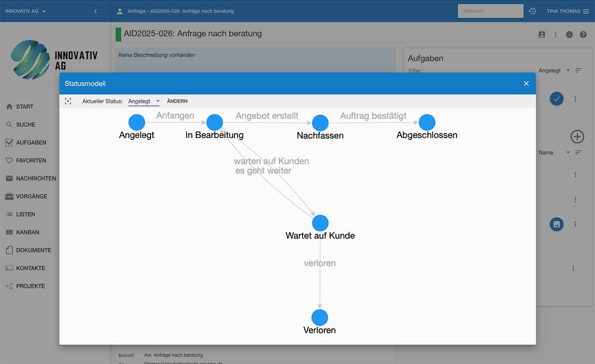The image size is (595, 364).
Task: Open the Aktueller Status dropdown
Action: 144,101
